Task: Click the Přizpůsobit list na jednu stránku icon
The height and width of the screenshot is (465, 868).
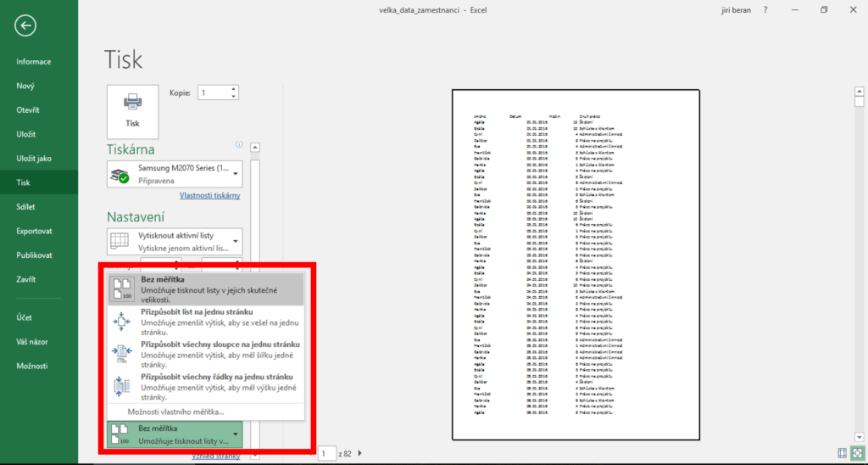Action: [x=121, y=322]
